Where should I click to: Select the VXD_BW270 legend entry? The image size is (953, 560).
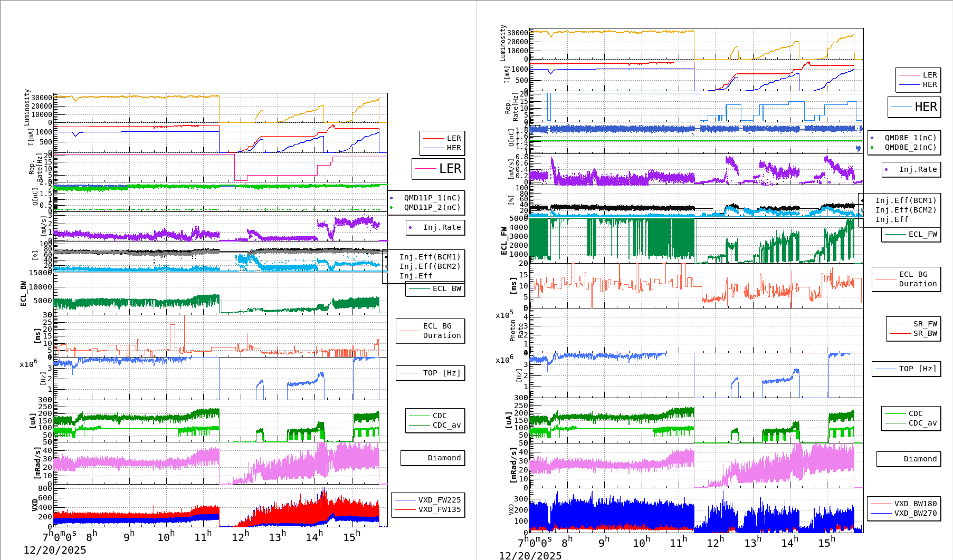tap(904, 513)
